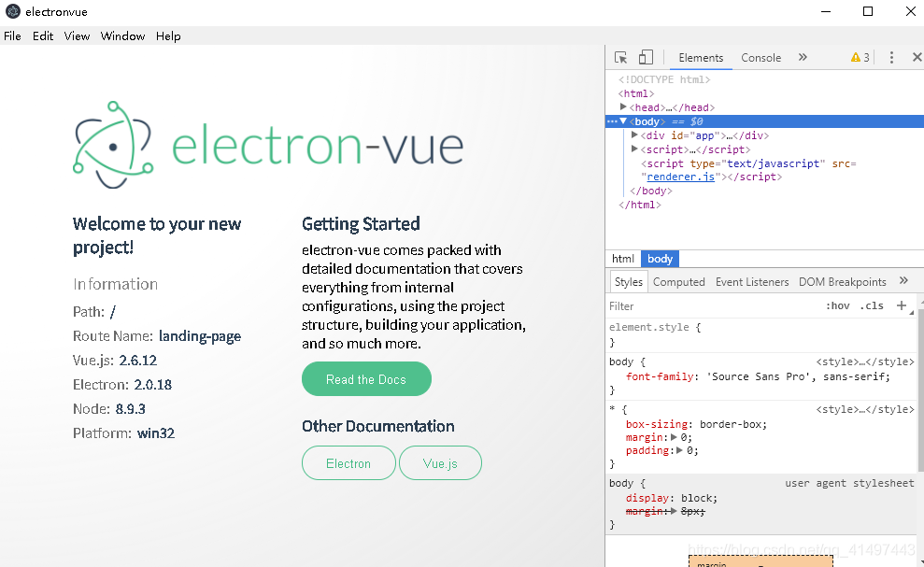Open the Window menu
924x567 pixels.
tap(122, 35)
